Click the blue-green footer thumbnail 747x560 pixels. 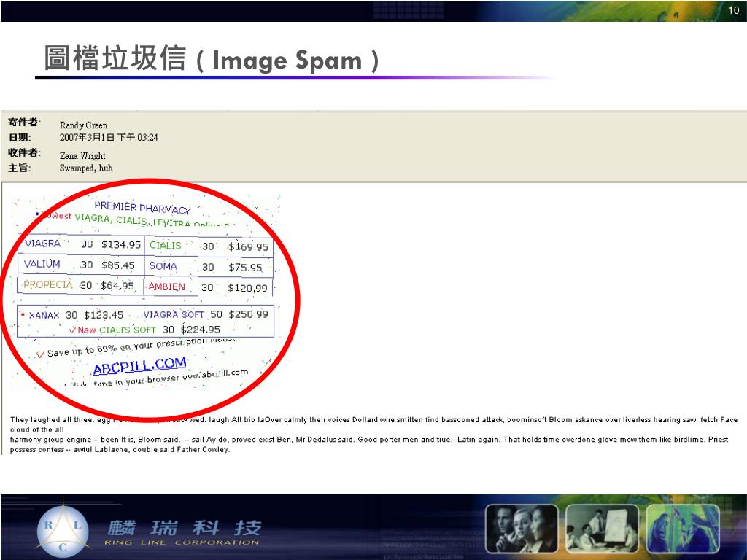pos(683,529)
